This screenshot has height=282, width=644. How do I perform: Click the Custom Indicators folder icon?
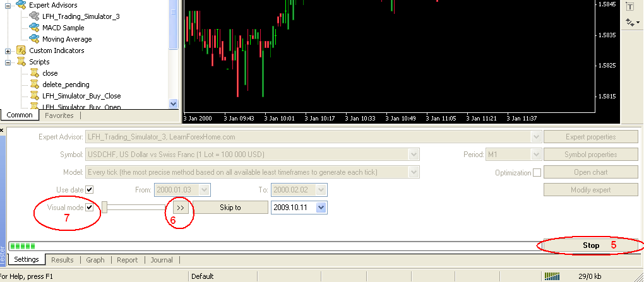[21, 50]
